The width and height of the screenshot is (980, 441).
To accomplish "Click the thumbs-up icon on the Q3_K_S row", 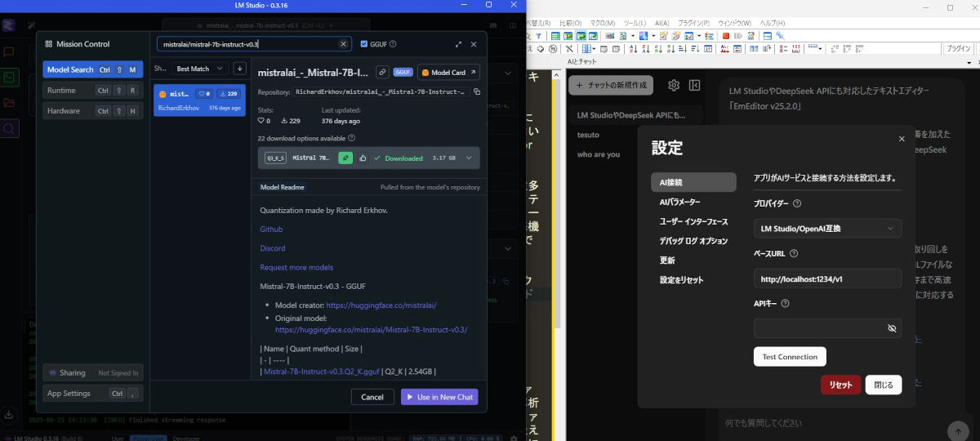I will (363, 158).
